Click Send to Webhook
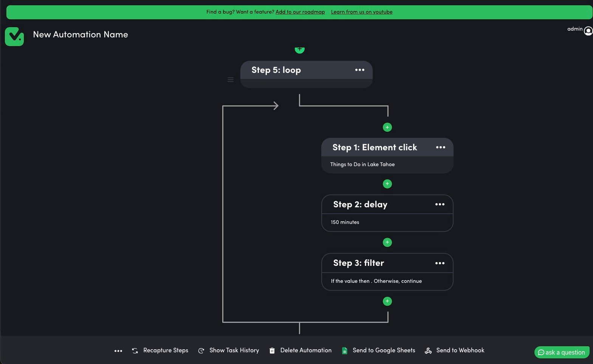The image size is (593, 364). [x=455, y=350]
